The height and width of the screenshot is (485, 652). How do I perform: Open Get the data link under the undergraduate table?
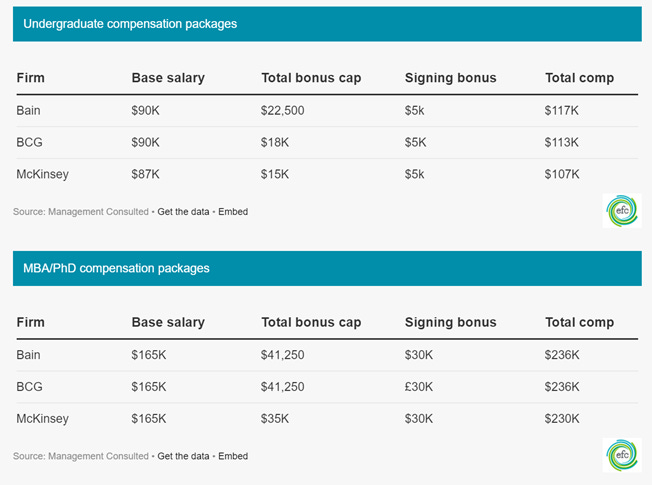(x=183, y=212)
